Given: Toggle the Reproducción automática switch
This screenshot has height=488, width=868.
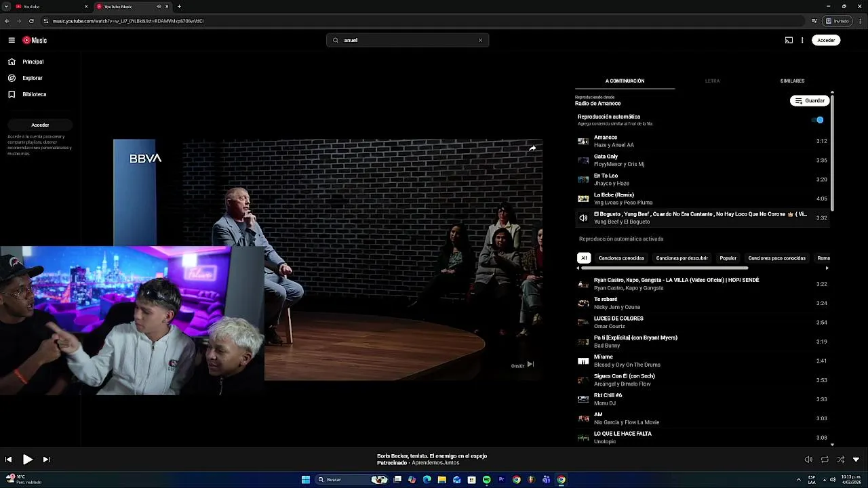Looking at the screenshot, I should point(817,120).
